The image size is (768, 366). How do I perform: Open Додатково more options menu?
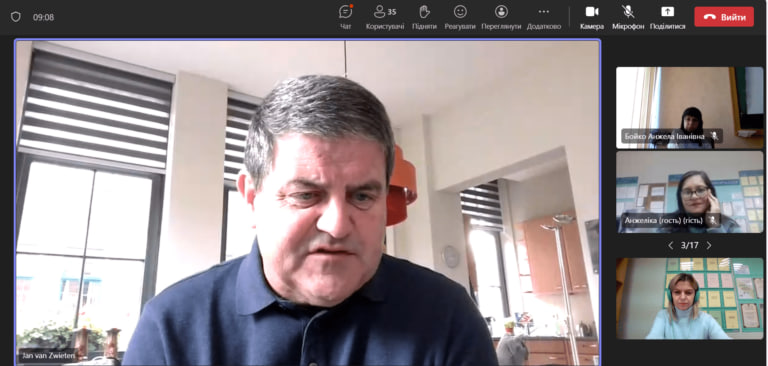pos(544,17)
